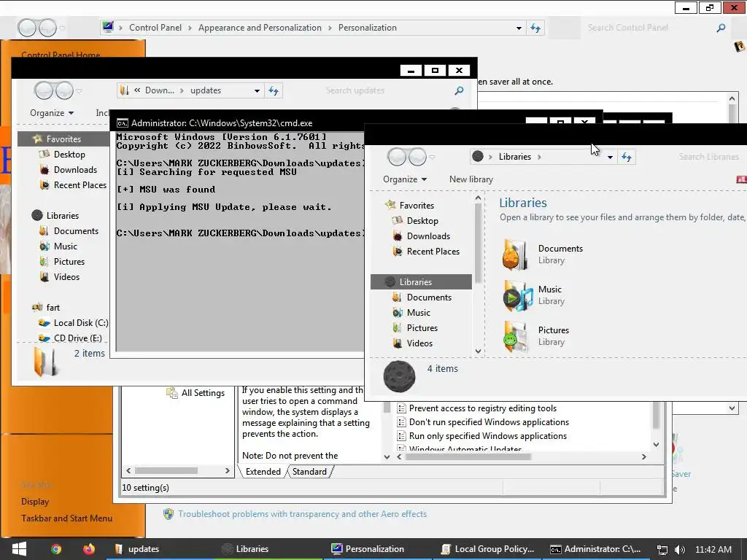The width and height of the screenshot is (747, 560).
Task: Select Documents in Libraries window sidebar
Action: pyautogui.click(x=429, y=297)
